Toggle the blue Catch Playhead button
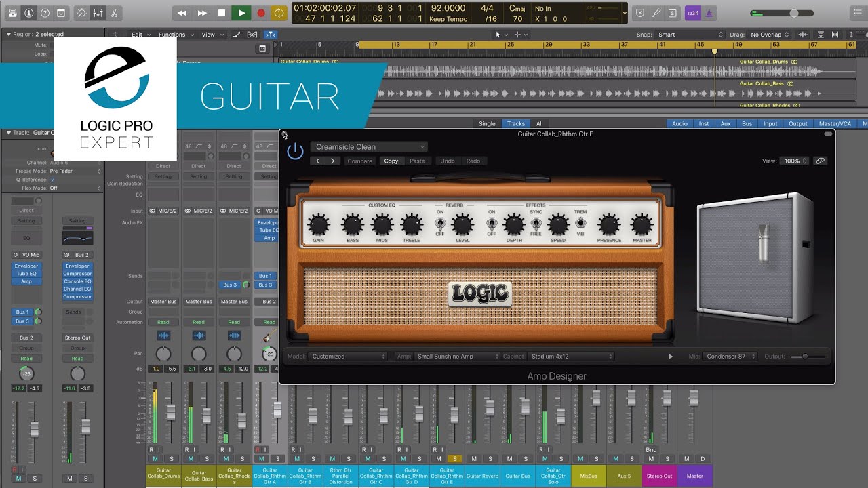This screenshot has width=868, height=488. click(x=271, y=35)
